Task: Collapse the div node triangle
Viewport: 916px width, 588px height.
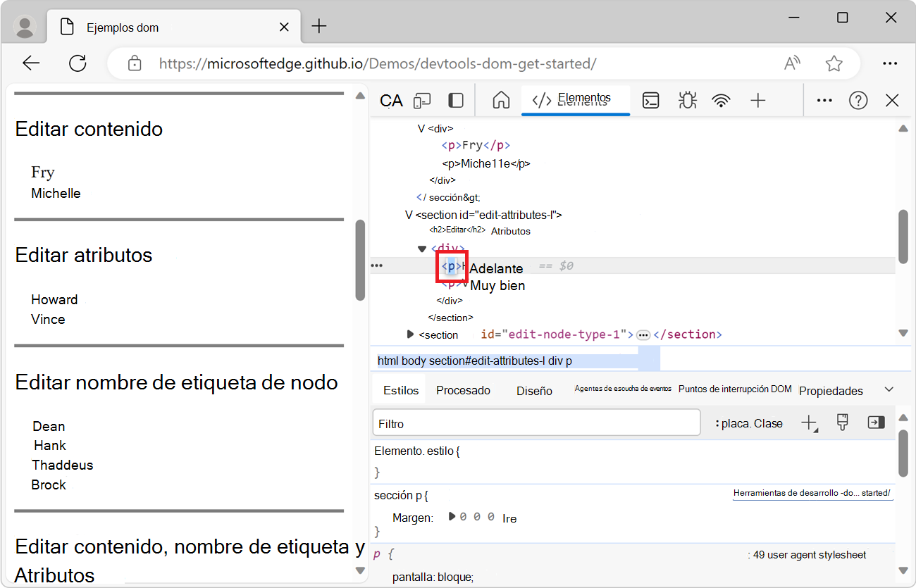Action: [422, 248]
